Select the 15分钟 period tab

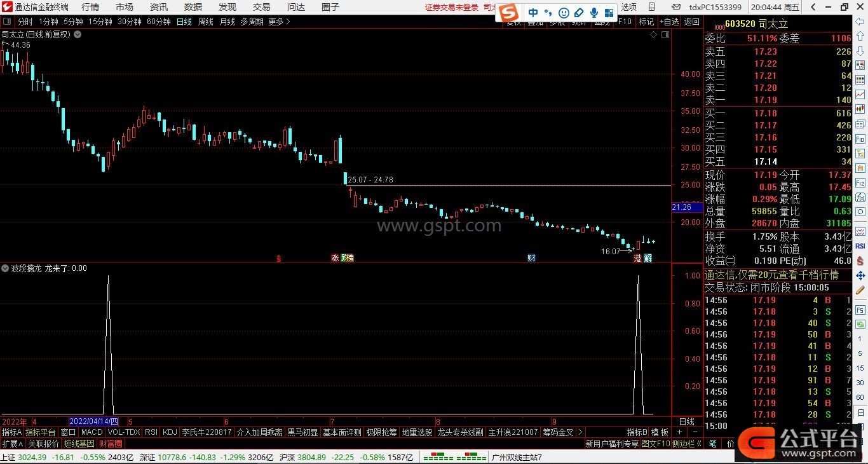click(100, 22)
